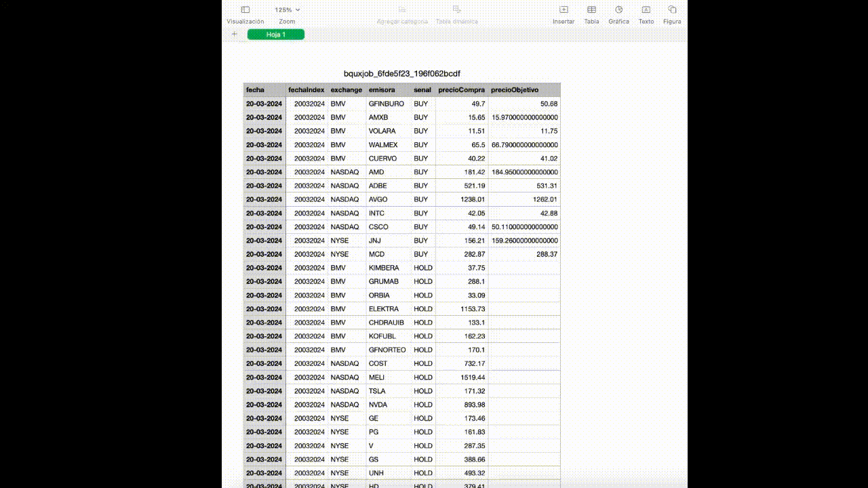Select the emisora column header
The image size is (868, 488).
pyautogui.click(x=389, y=89)
